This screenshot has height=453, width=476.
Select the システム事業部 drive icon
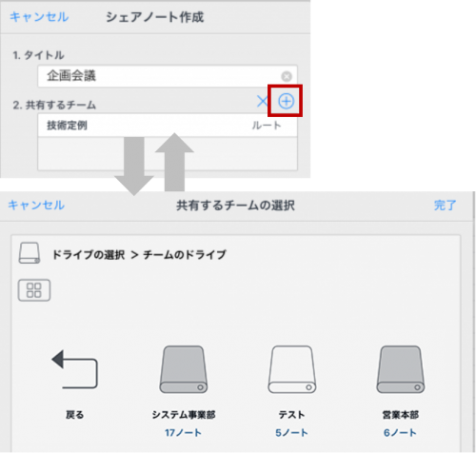coord(184,369)
